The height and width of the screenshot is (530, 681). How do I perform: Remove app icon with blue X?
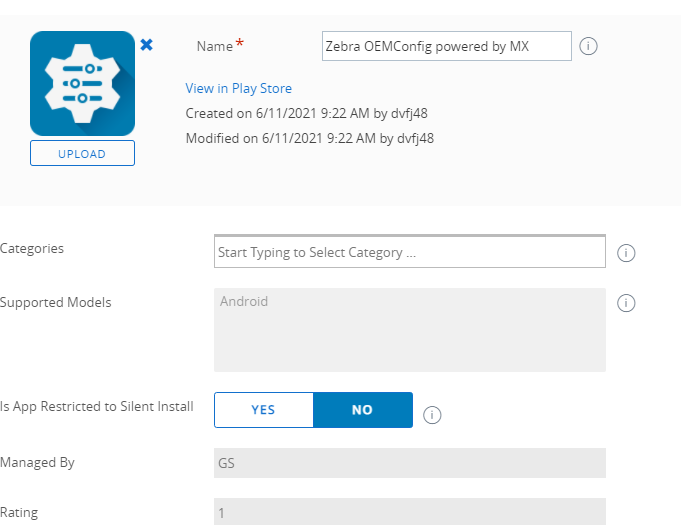tap(146, 45)
